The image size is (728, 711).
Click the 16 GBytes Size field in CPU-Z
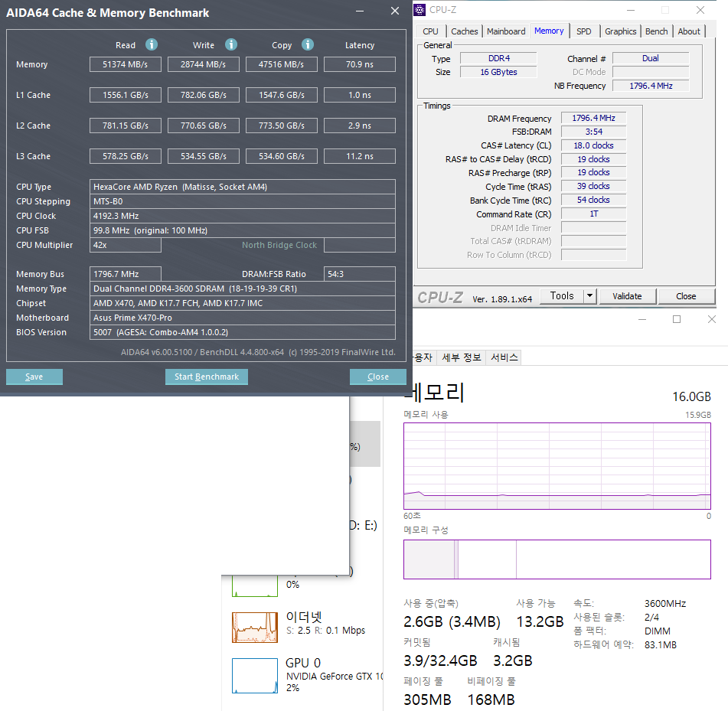(498, 73)
